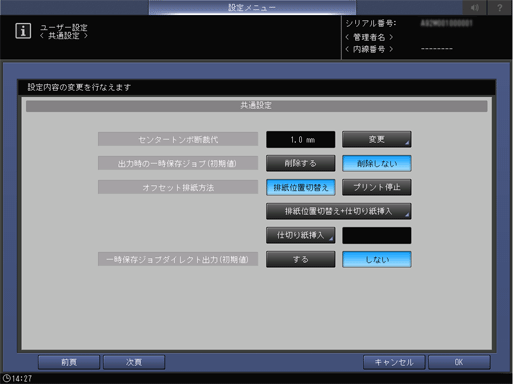Click the 出力時の一時保存ジョブ(初期値) label
The height and width of the screenshot is (384, 517).
[178, 163]
